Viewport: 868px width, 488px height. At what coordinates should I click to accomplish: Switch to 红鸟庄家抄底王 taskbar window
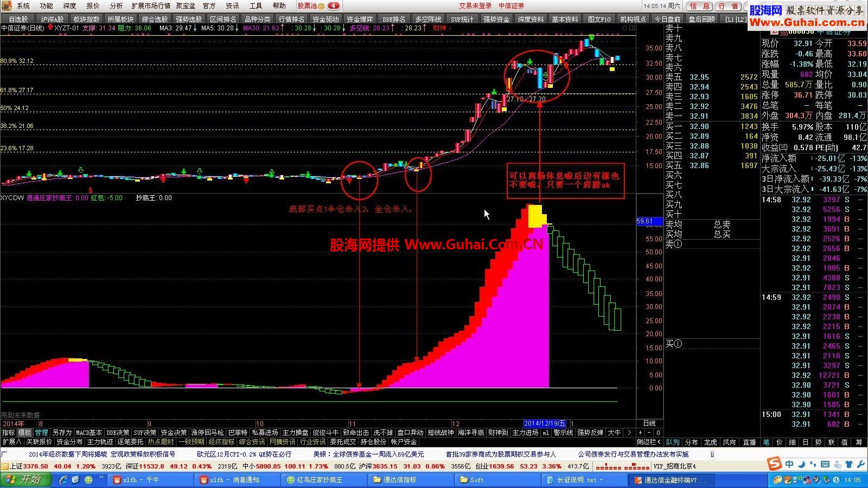(324, 480)
